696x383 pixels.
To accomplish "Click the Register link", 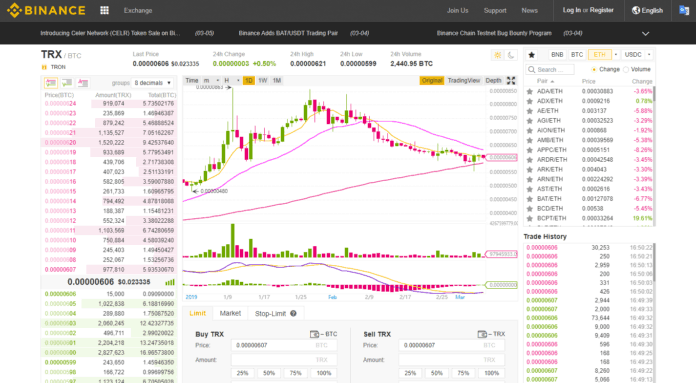I will 602,10.
